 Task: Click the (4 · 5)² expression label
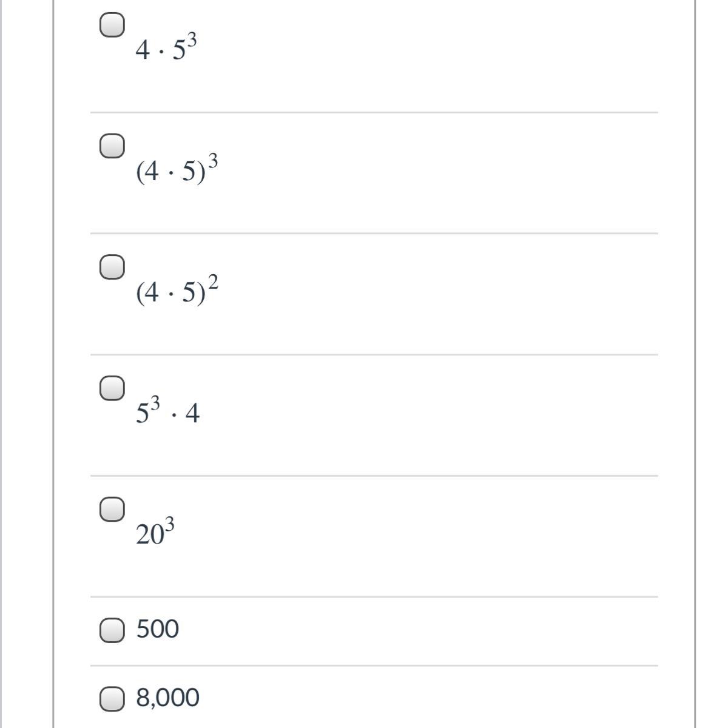(x=177, y=291)
